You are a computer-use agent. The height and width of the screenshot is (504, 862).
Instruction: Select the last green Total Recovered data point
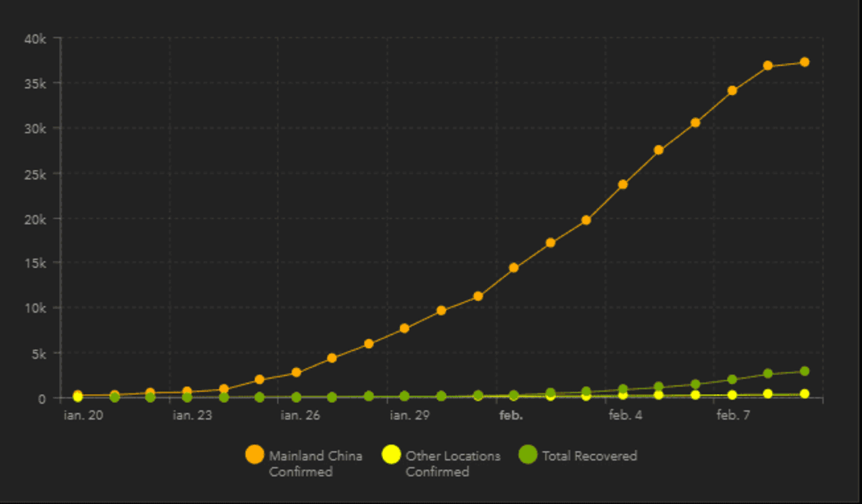click(x=805, y=371)
